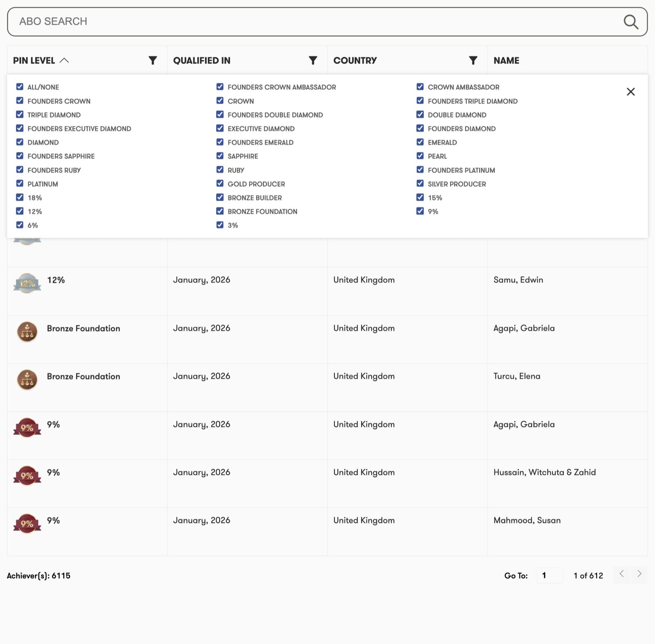Uncheck TRIPLE DIAMOND filter

pos(20,115)
